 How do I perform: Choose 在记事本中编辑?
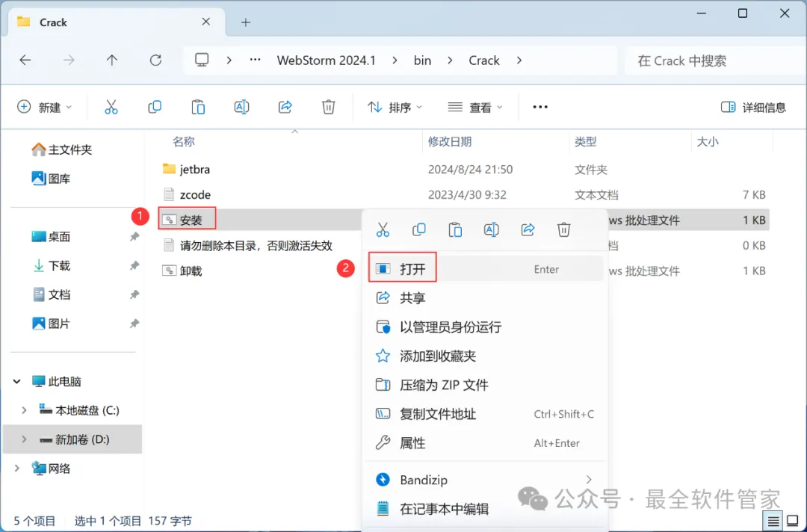pos(486,509)
